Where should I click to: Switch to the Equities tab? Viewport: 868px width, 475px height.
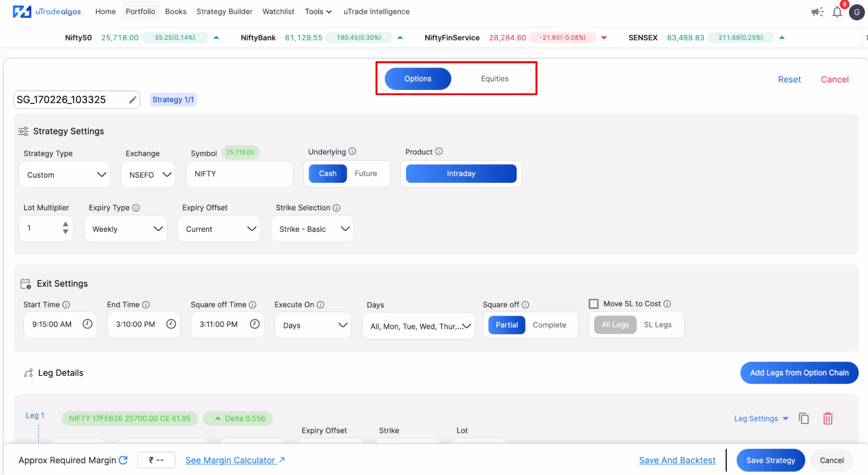[x=494, y=79]
